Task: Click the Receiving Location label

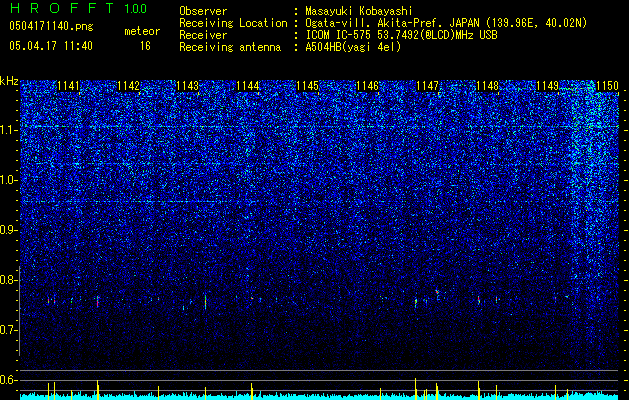Action: pos(233,23)
